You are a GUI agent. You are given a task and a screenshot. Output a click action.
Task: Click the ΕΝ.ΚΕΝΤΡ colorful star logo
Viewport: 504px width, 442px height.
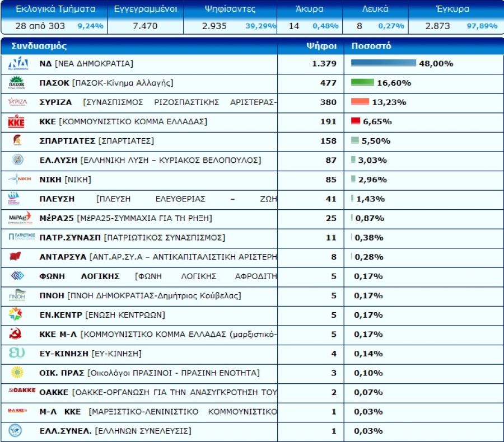tap(16, 314)
